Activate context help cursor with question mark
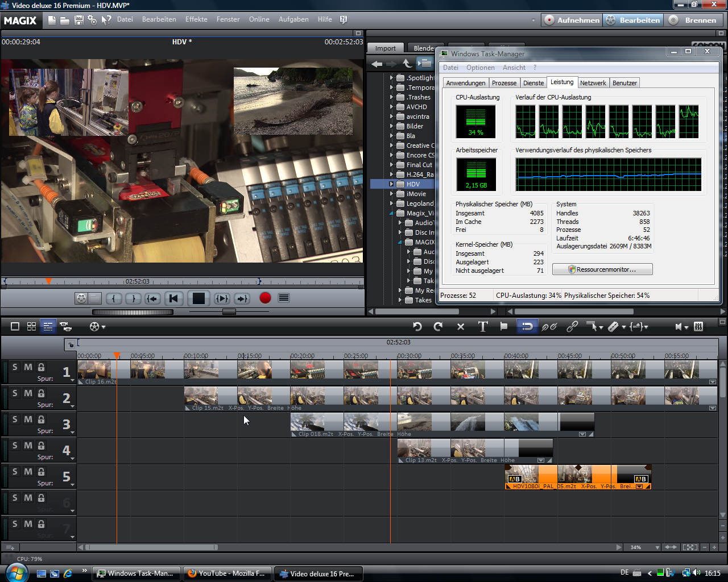 [x=106, y=20]
